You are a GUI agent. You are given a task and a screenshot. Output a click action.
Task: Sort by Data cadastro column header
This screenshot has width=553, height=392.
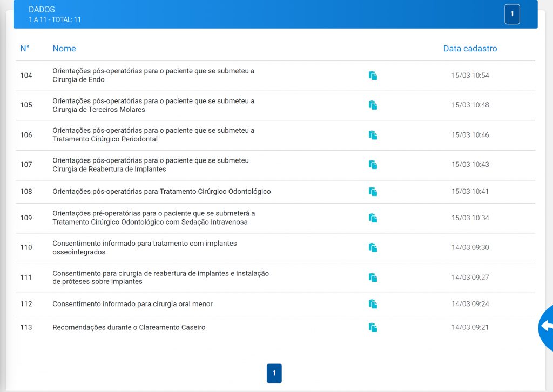click(470, 49)
